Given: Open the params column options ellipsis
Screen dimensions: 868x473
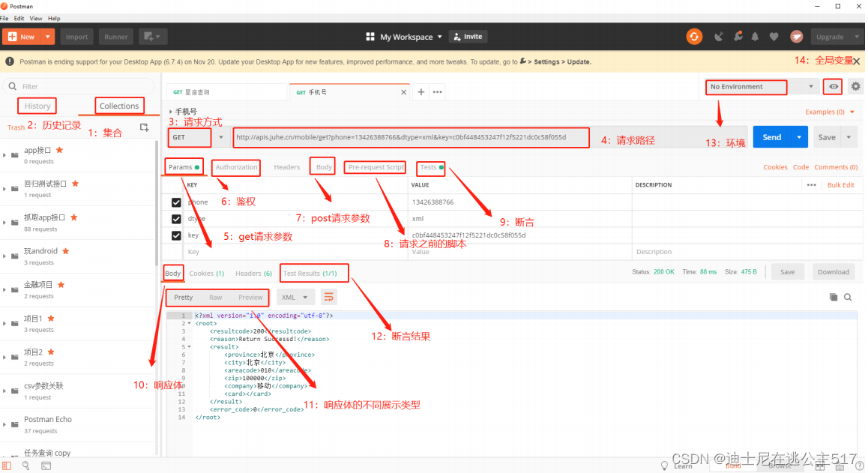Looking at the screenshot, I should coord(812,185).
